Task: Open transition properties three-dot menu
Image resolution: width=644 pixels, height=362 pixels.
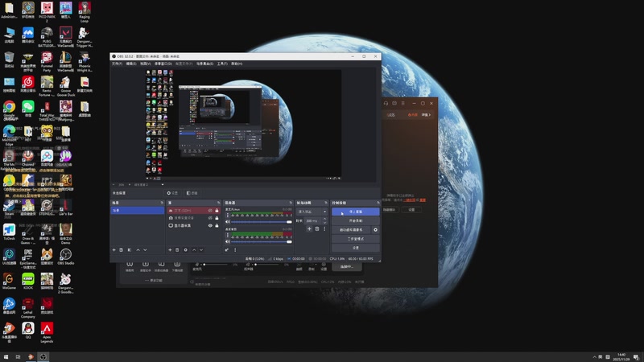Action: pyautogui.click(x=324, y=229)
